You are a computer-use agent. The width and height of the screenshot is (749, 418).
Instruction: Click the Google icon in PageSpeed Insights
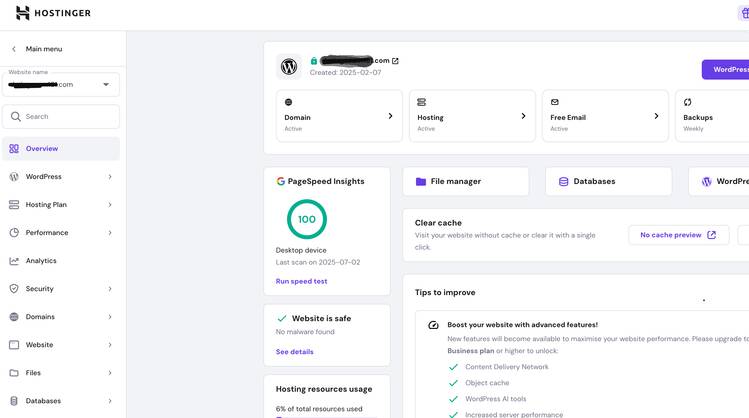tap(280, 181)
